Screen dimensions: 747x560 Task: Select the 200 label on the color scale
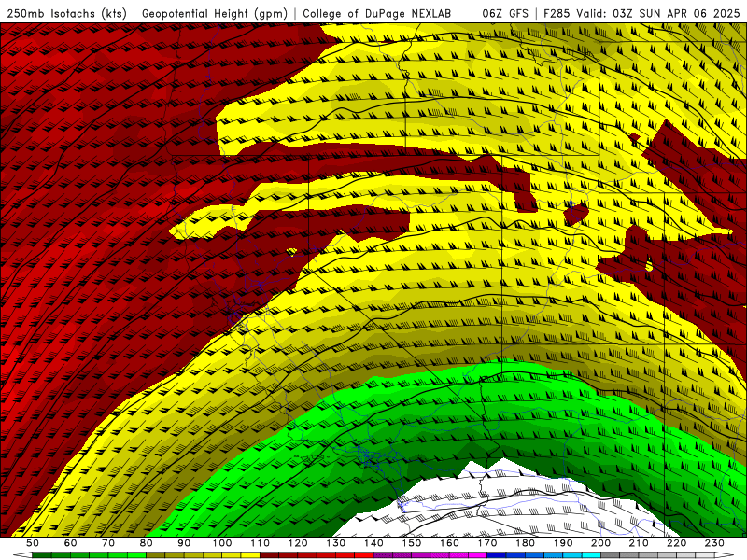(x=600, y=543)
